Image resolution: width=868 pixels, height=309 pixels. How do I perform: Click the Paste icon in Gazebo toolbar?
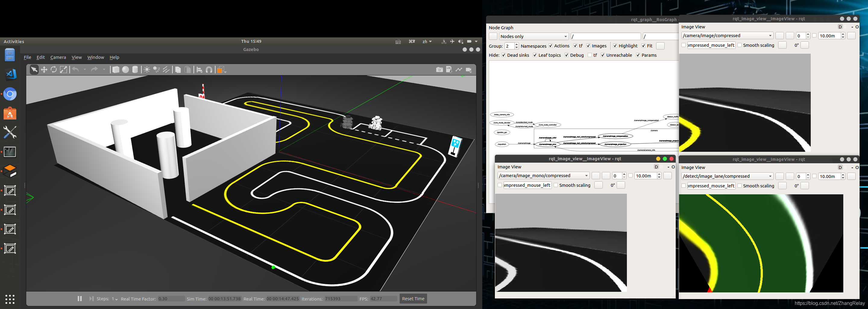click(188, 69)
